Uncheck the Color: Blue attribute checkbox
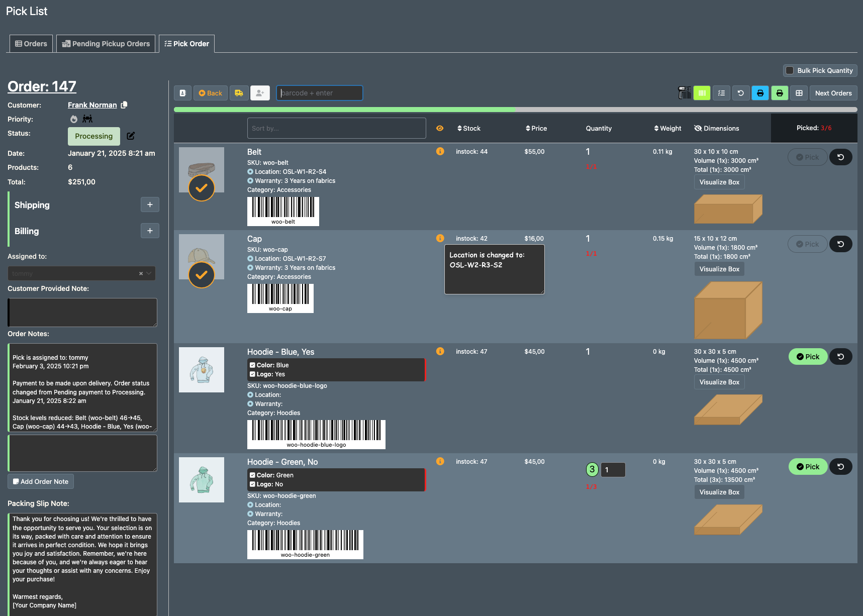Image resolution: width=863 pixels, height=616 pixels. pos(252,365)
